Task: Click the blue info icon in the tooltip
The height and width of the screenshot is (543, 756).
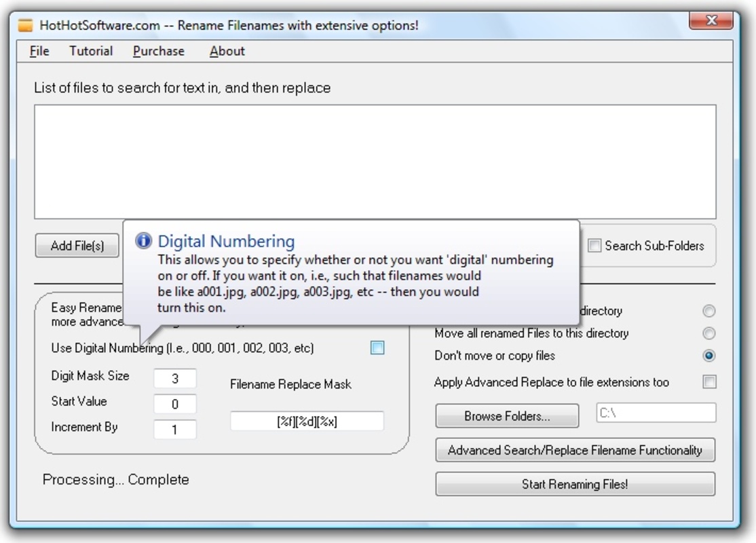Action: 143,240
